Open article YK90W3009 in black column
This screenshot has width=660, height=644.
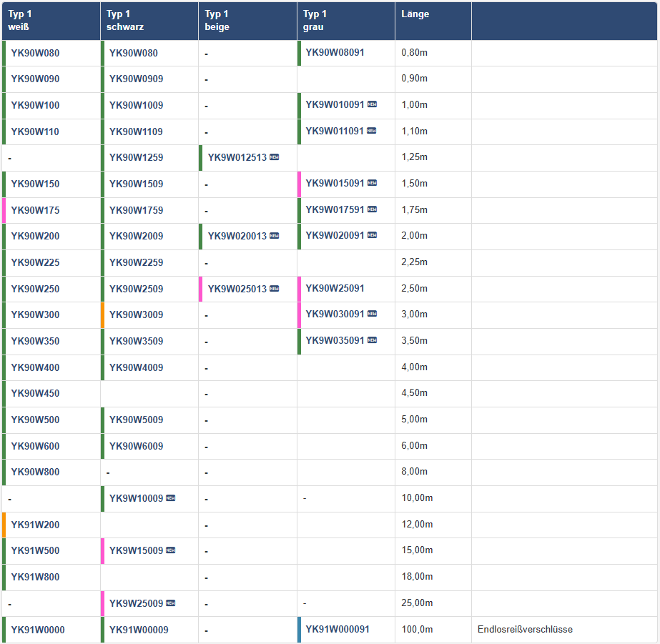pyautogui.click(x=136, y=314)
